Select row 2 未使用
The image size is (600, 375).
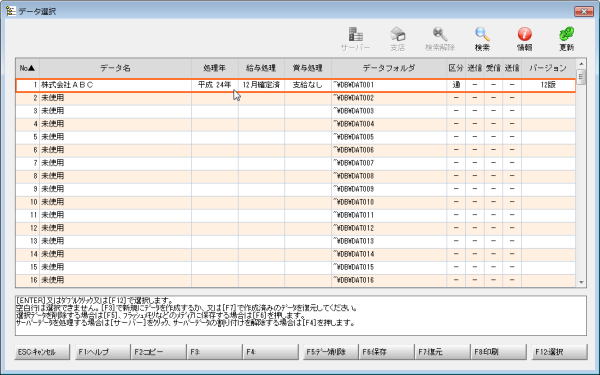click(295, 98)
